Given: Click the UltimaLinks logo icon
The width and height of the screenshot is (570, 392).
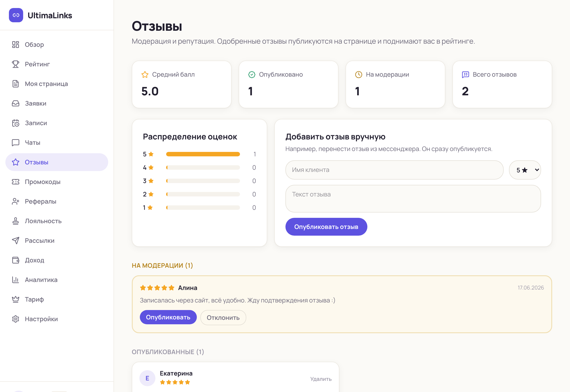Looking at the screenshot, I should 16,15.
